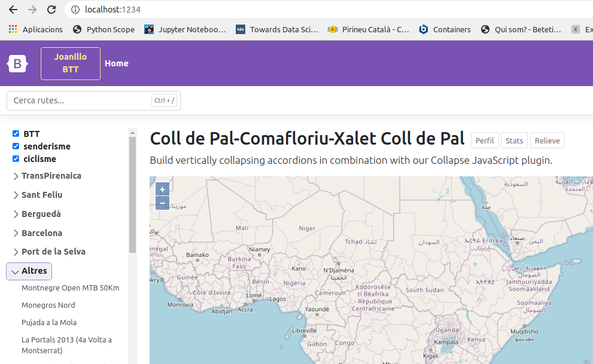
Task: Toggle the senderisme checkbox
Action: [16, 146]
